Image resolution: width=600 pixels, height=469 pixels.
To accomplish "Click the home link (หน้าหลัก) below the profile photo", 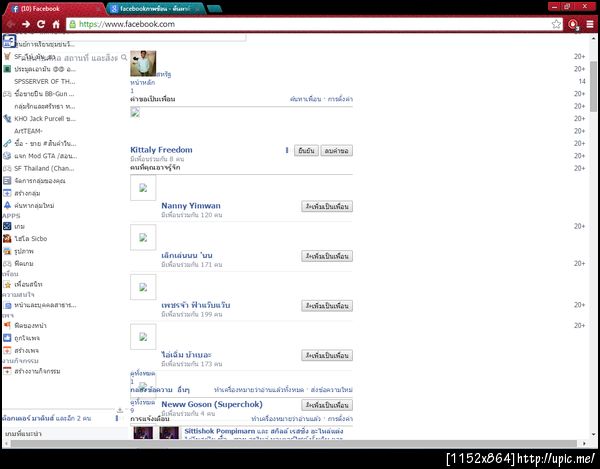I will [142, 83].
